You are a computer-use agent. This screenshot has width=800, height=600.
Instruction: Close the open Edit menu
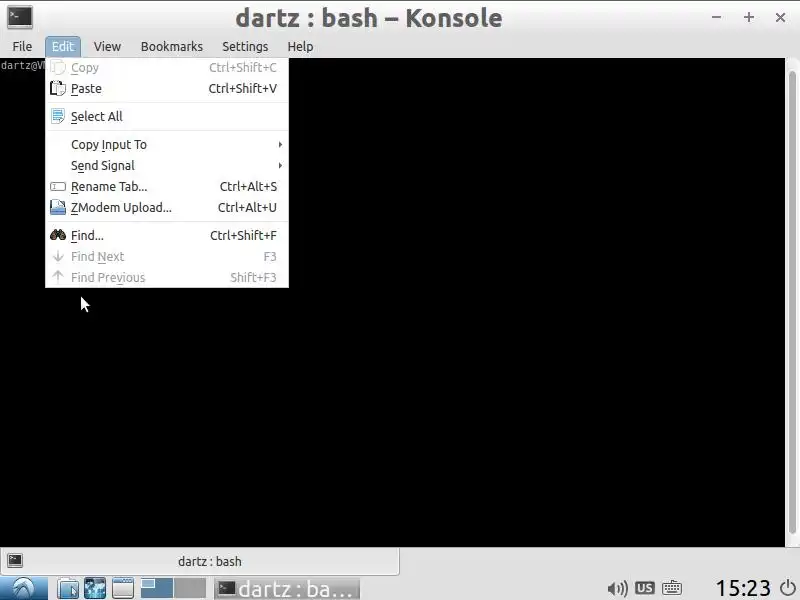(63, 46)
